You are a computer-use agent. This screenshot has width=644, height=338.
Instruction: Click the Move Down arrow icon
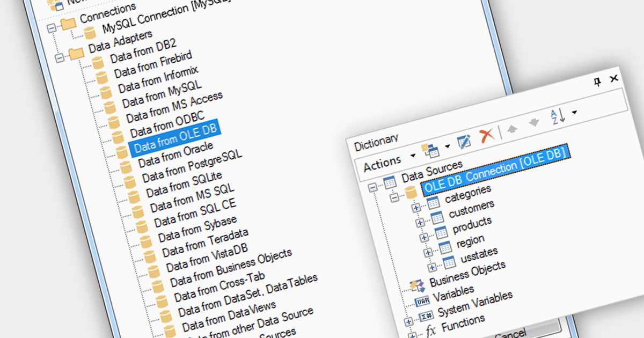tap(533, 123)
